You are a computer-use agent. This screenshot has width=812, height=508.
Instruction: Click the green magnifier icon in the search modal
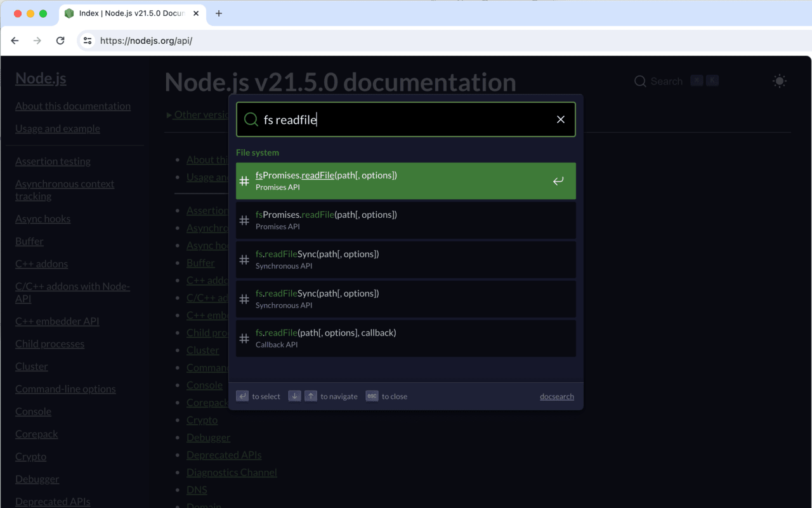pos(251,119)
